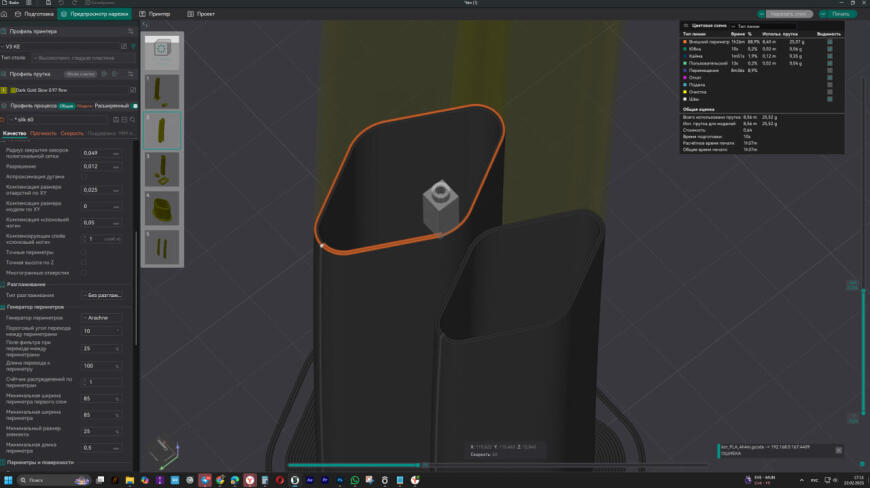The width and height of the screenshot is (870, 488).
Task: Toggle visibility of retraction points
Action: pyautogui.click(x=829, y=78)
